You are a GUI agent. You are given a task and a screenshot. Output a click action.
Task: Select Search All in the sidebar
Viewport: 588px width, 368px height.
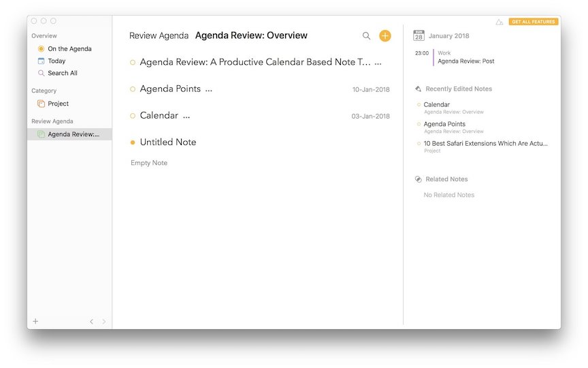[62, 73]
